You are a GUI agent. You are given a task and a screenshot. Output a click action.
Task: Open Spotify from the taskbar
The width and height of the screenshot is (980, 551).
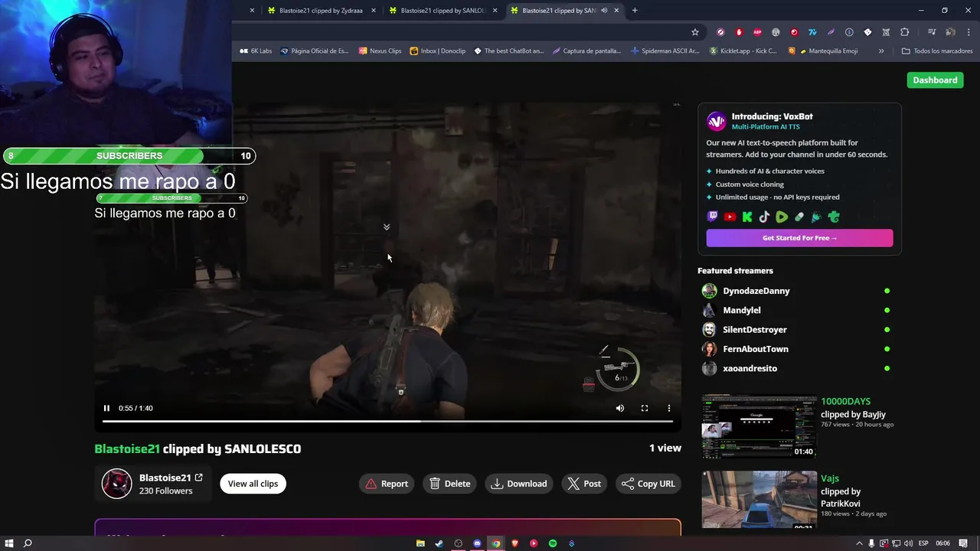click(552, 543)
